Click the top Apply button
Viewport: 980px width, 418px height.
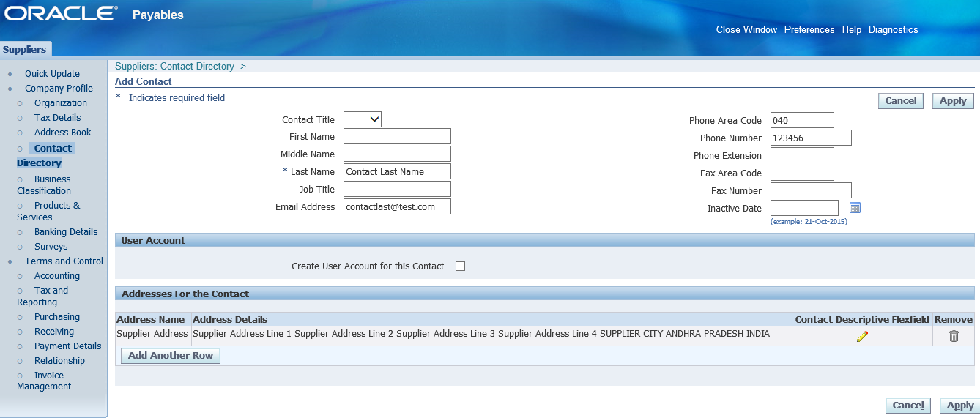(953, 101)
